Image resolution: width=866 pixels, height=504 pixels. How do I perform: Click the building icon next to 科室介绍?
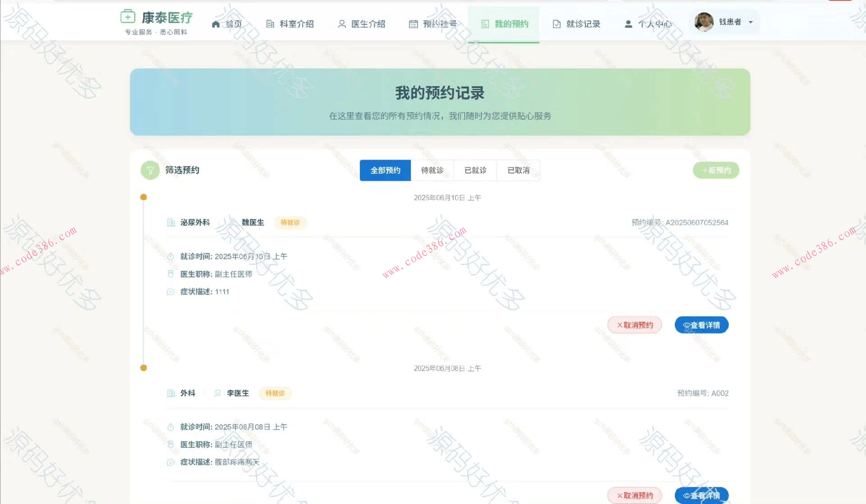(x=270, y=24)
